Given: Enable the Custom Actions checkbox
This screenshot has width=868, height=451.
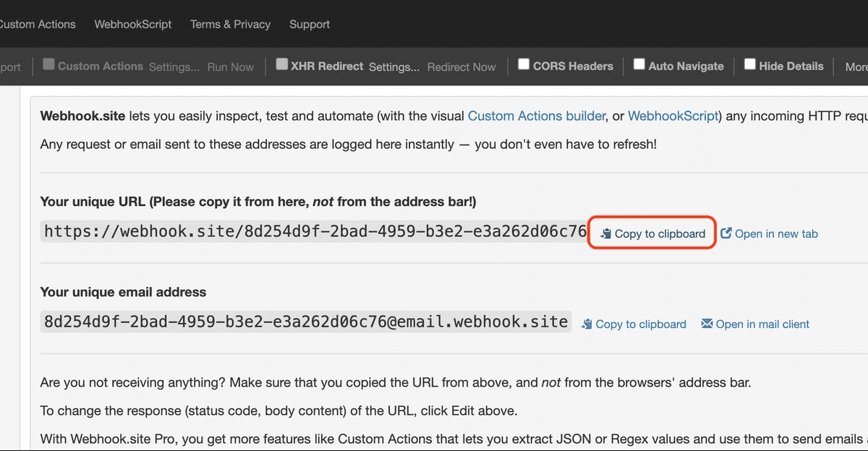Looking at the screenshot, I should (x=48, y=64).
